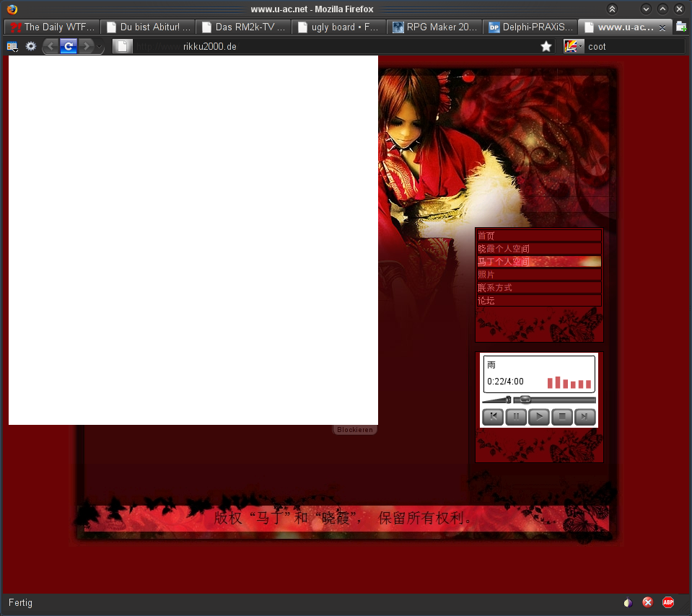Bookmark this page with the star icon
This screenshot has height=616, width=692.
click(x=546, y=46)
